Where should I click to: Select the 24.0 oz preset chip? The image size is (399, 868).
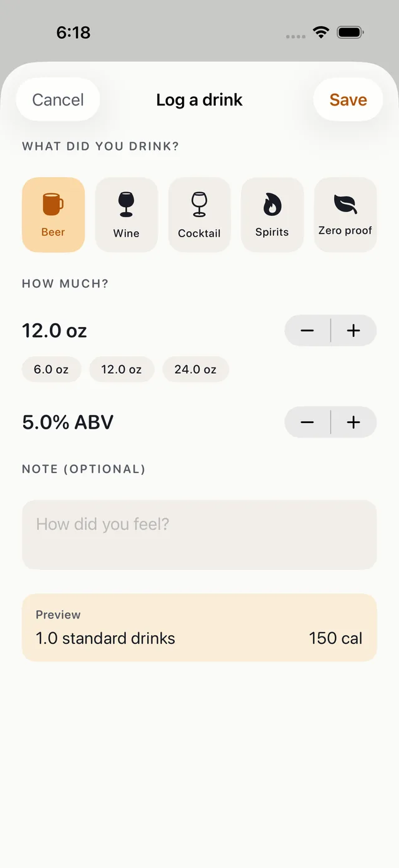click(x=196, y=369)
